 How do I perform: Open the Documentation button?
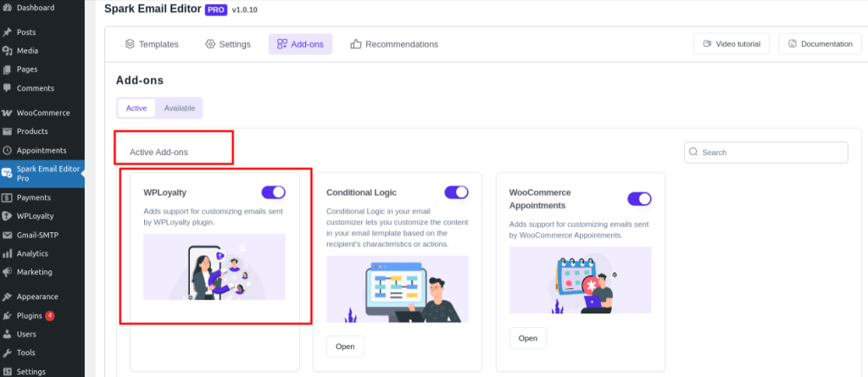point(820,44)
